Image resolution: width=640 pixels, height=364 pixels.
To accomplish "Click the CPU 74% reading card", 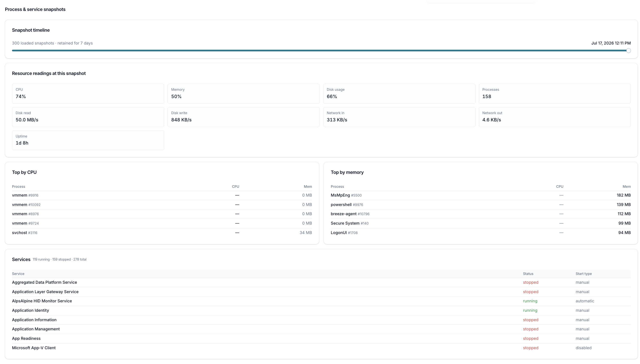I will click(88, 94).
